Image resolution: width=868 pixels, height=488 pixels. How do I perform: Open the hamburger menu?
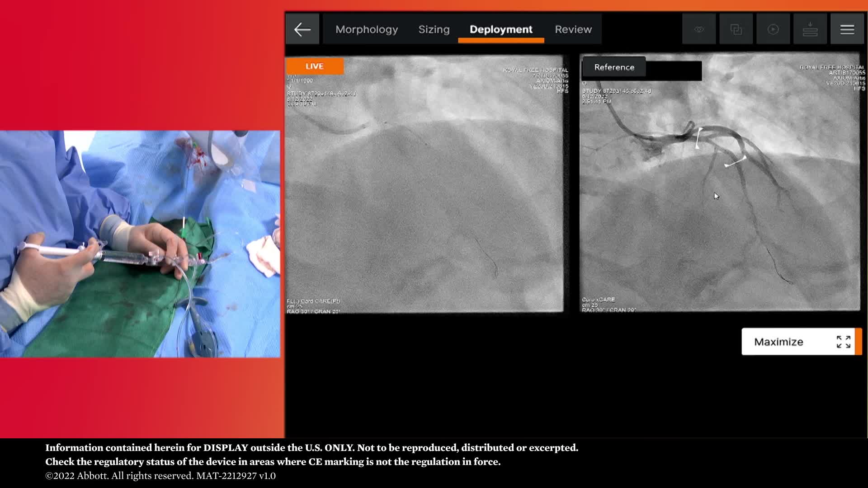tap(847, 30)
